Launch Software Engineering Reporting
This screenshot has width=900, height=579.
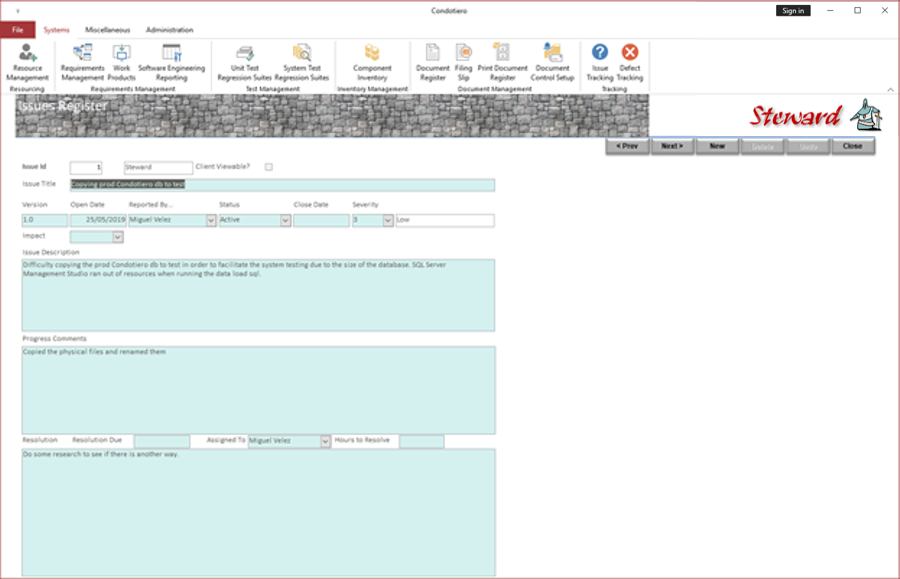(172, 62)
